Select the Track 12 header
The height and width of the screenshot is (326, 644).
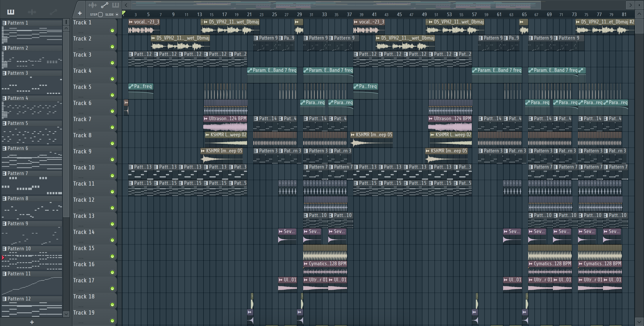point(95,204)
